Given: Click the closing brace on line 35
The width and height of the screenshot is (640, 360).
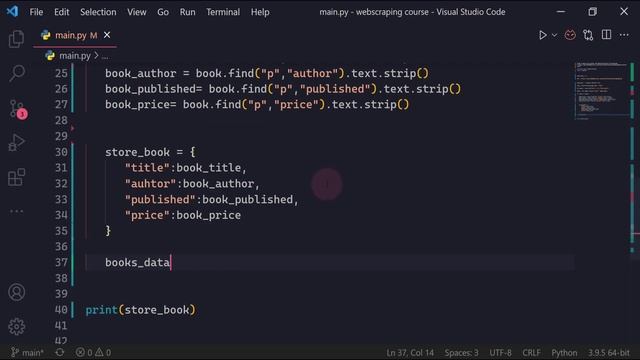Looking at the screenshot, I should (108, 231).
